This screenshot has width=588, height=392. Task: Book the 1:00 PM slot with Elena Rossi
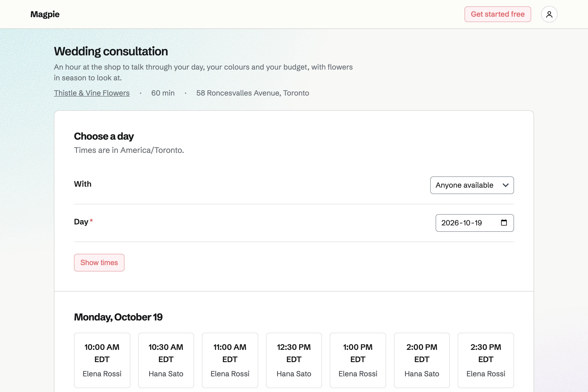[x=358, y=360]
